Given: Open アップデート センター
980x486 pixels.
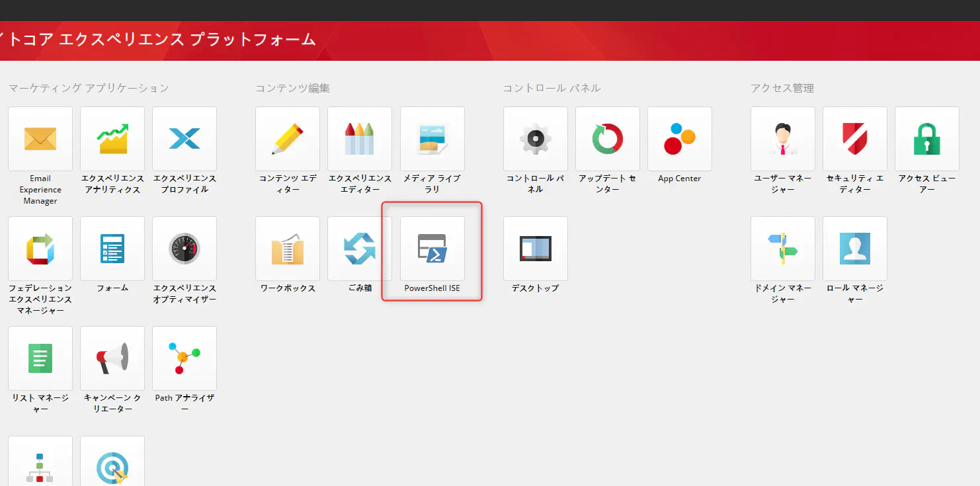Looking at the screenshot, I should click(608, 139).
